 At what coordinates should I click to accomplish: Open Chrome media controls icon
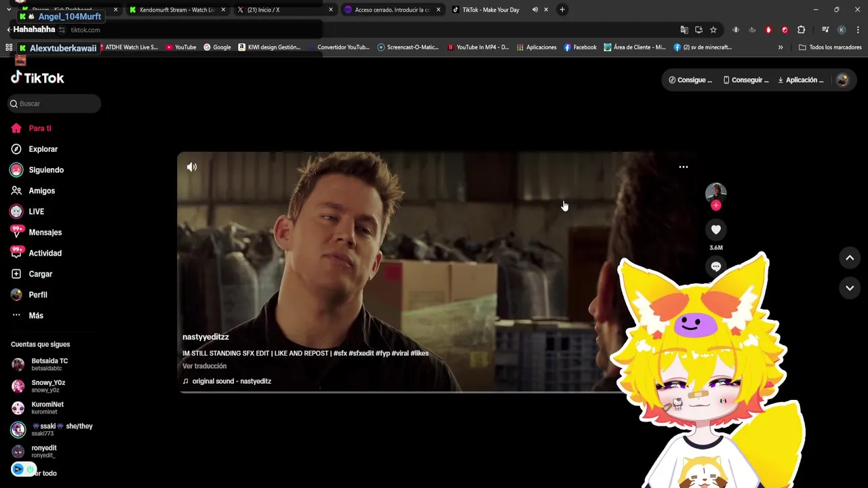click(x=825, y=30)
